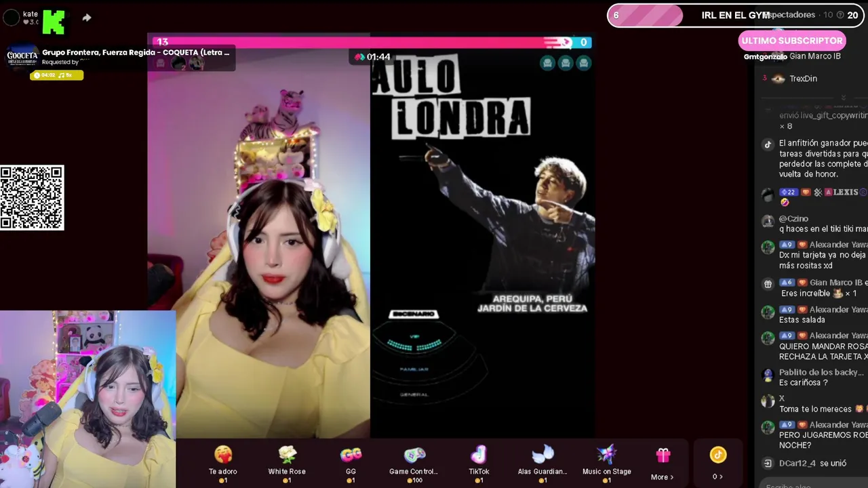Image resolution: width=868 pixels, height=488 pixels.
Task: Click the Estas salada chat message
Action: (x=802, y=320)
